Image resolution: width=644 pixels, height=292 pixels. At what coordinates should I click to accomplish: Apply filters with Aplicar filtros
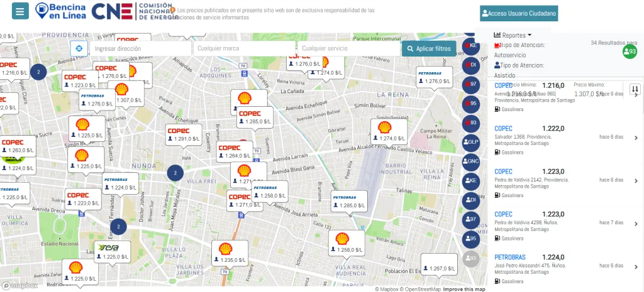click(x=429, y=48)
